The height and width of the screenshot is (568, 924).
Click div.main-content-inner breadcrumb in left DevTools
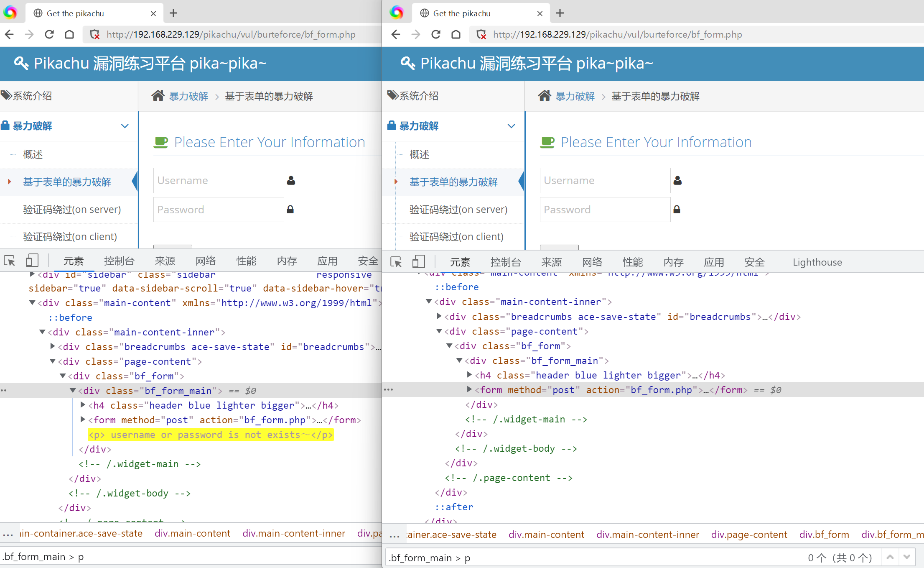click(294, 533)
